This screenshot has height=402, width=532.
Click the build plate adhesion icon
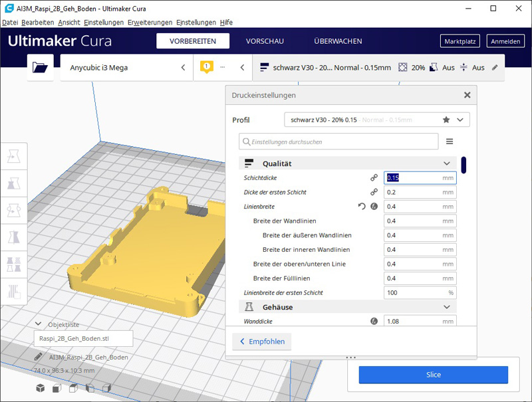click(464, 68)
